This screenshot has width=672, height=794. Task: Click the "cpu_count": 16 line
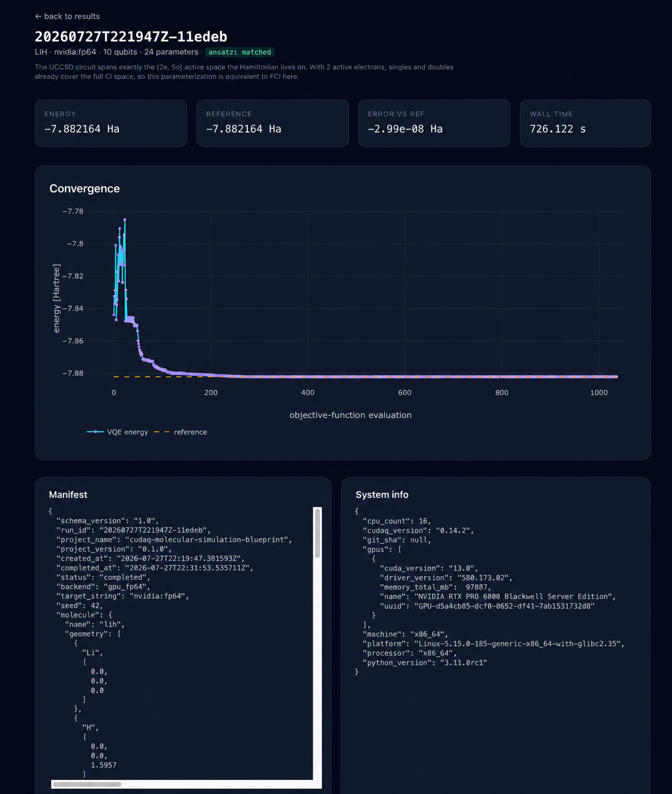397,521
